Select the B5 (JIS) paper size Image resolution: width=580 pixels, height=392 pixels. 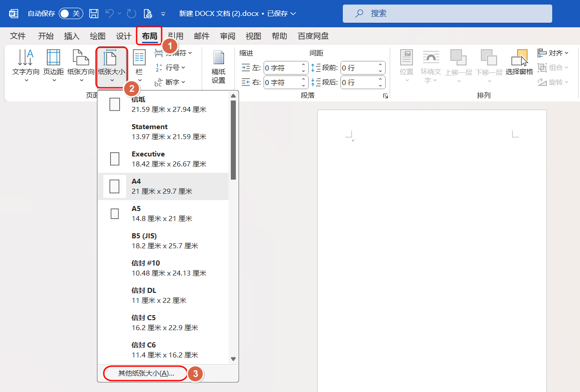(163, 241)
